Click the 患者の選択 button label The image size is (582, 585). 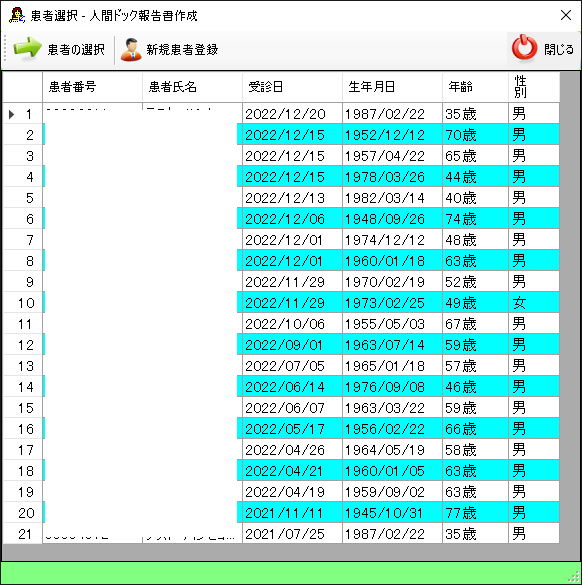click(x=76, y=50)
